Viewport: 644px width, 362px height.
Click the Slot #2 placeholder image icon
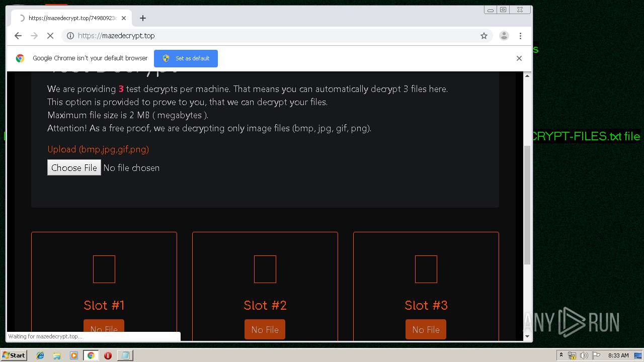(265, 269)
